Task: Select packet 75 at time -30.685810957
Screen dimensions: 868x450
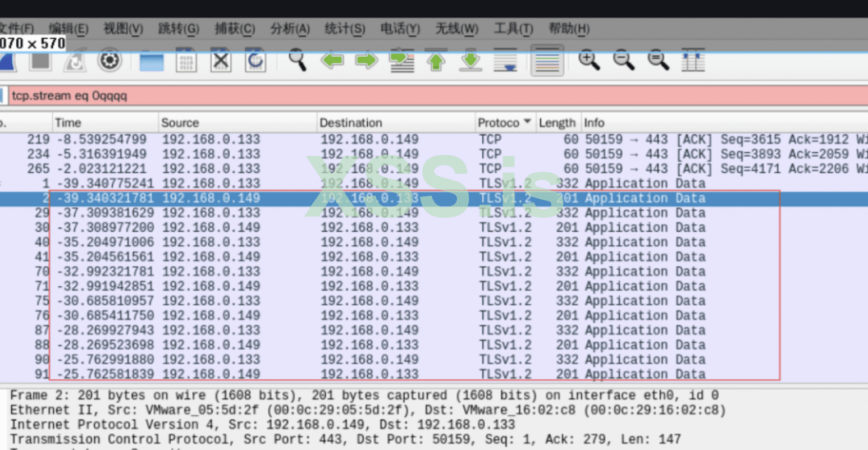Action: click(x=434, y=301)
